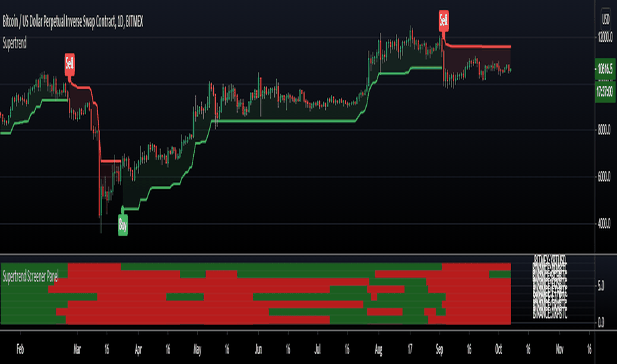Click the current price tag 10616.5
Viewport: 617px width, 364px height.
tap(605, 69)
